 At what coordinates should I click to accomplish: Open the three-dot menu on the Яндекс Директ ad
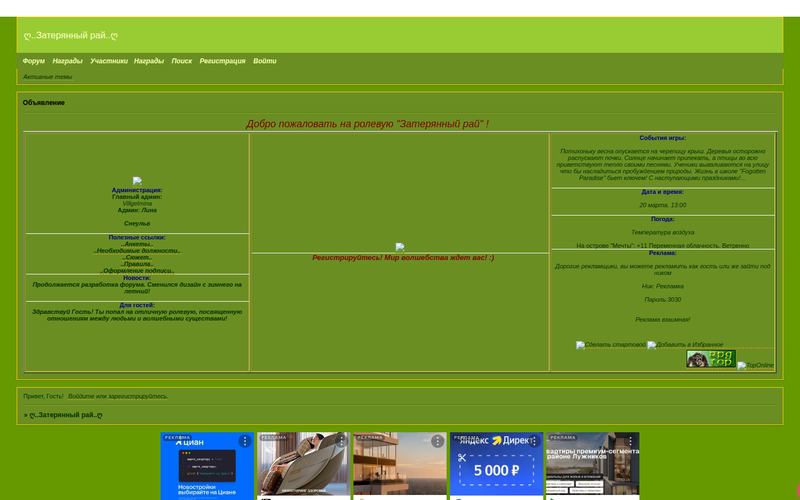[x=534, y=441]
